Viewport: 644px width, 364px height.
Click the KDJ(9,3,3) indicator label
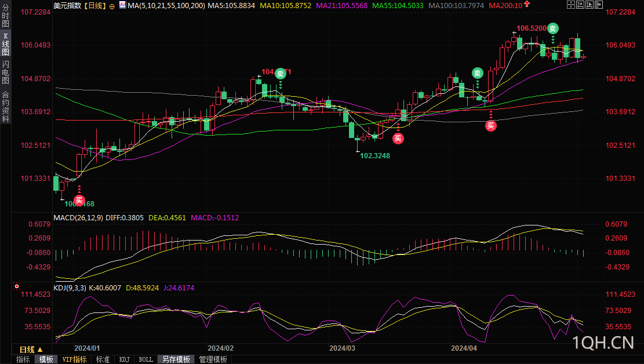click(70, 288)
